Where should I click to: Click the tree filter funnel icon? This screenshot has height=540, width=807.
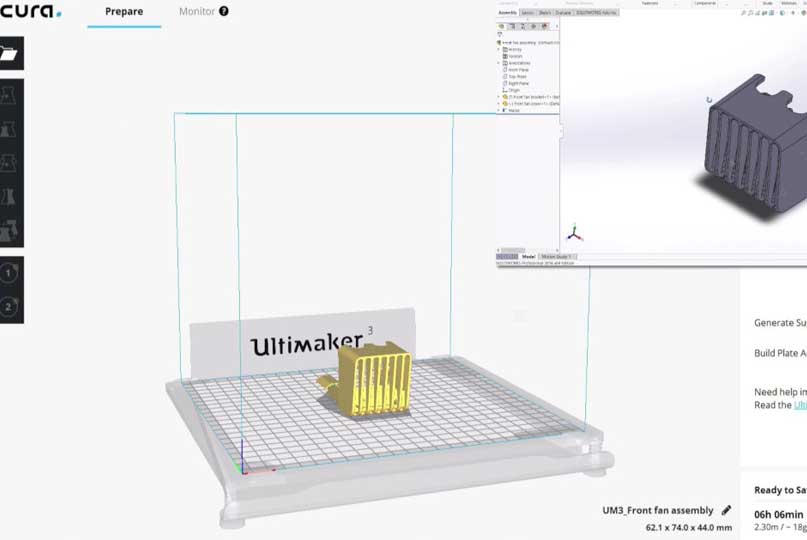pos(500,34)
